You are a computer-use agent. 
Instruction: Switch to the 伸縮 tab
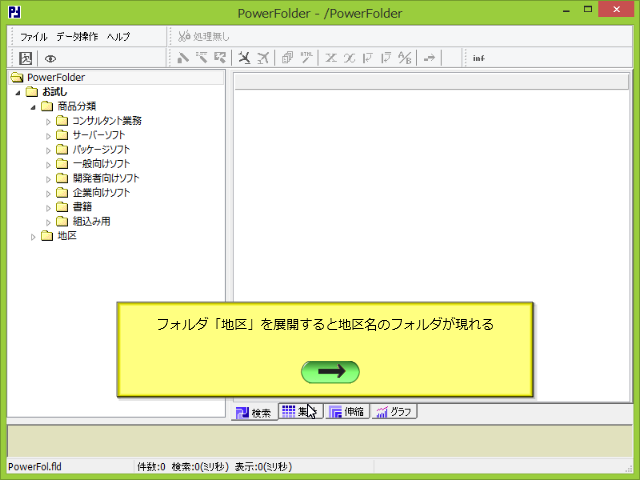point(347,411)
